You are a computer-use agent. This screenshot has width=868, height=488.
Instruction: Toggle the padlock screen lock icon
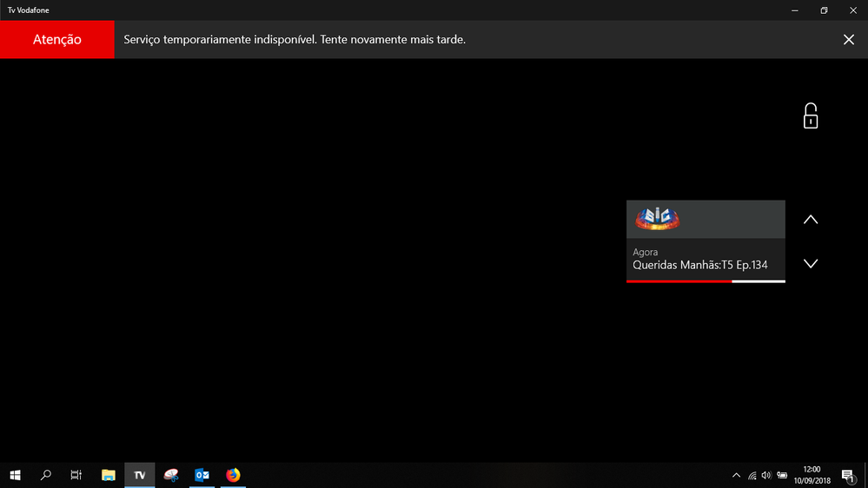point(810,116)
